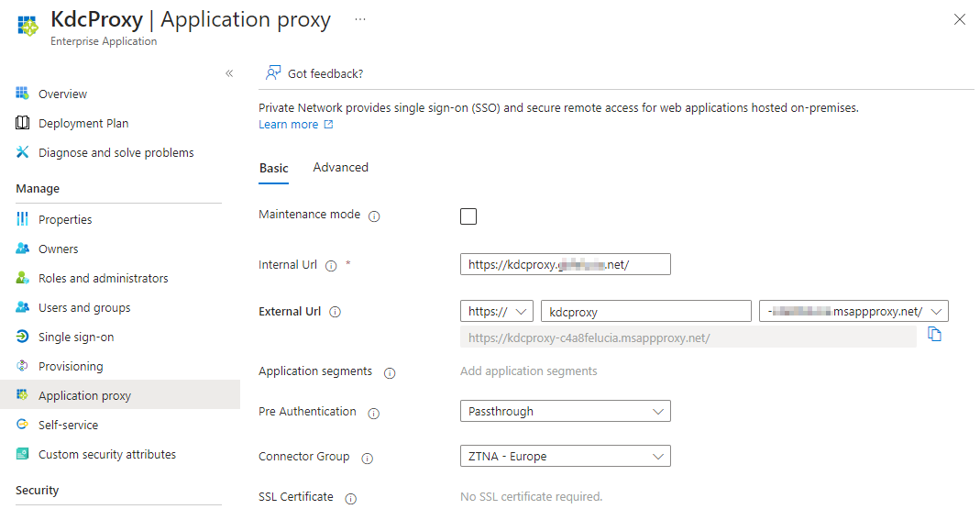Click the Self-service icon
The image size is (980, 509).
click(x=23, y=424)
